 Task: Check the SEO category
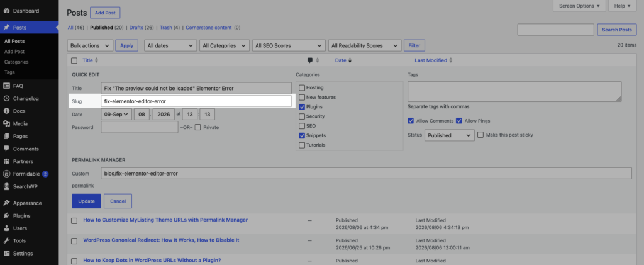[302, 126]
